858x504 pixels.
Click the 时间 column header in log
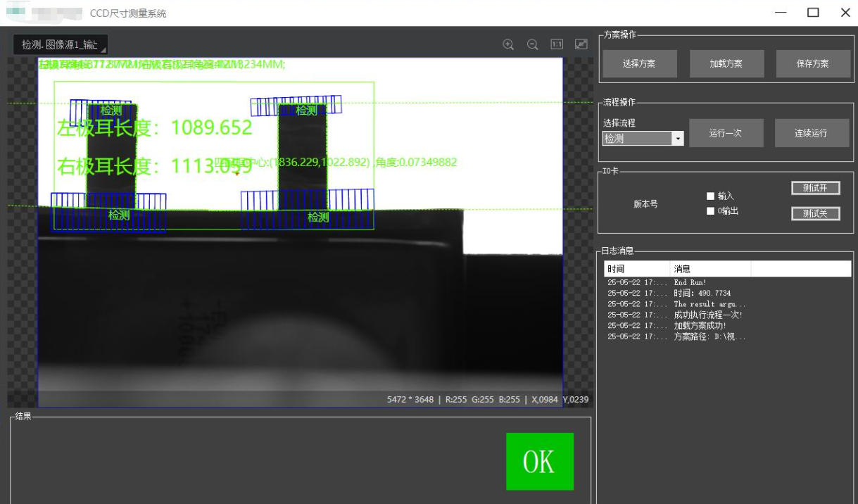coord(636,269)
